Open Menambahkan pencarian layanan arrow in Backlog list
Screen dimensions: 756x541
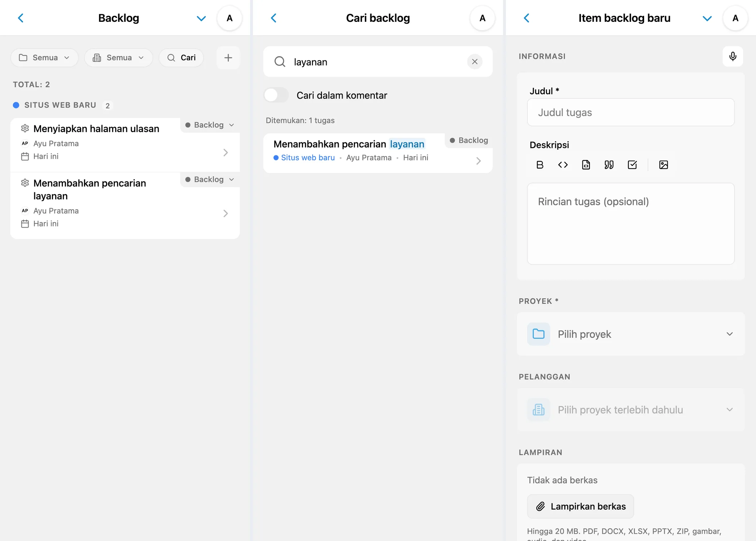(225, 214)
